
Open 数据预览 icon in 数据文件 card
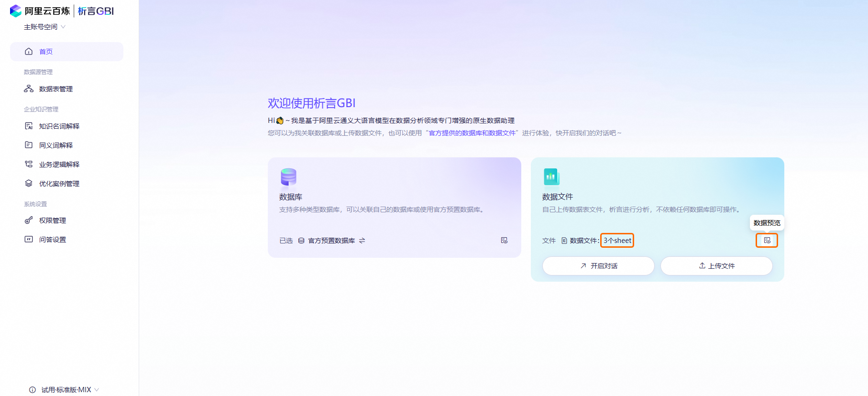(767, 240)
